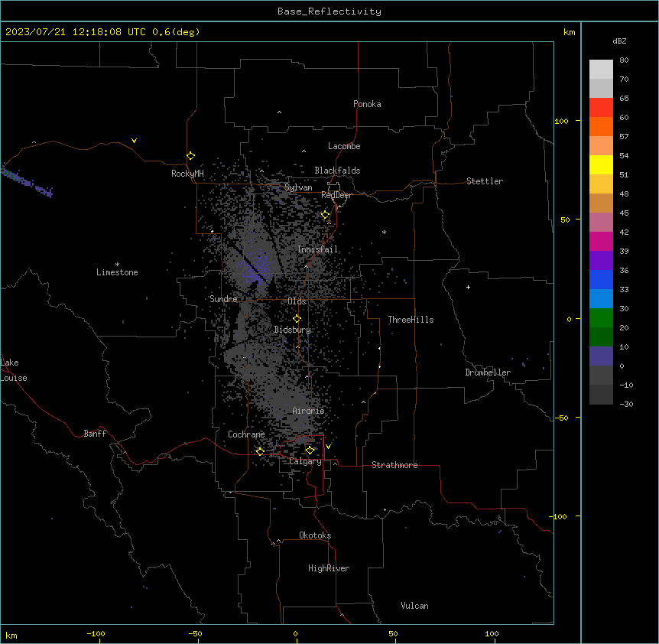Click the green 30 dBZ color swatch

click(601, 318)
